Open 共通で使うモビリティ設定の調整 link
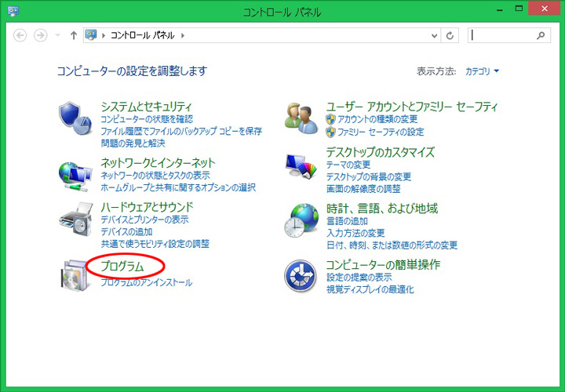565x392 pixels. point(155,244)
